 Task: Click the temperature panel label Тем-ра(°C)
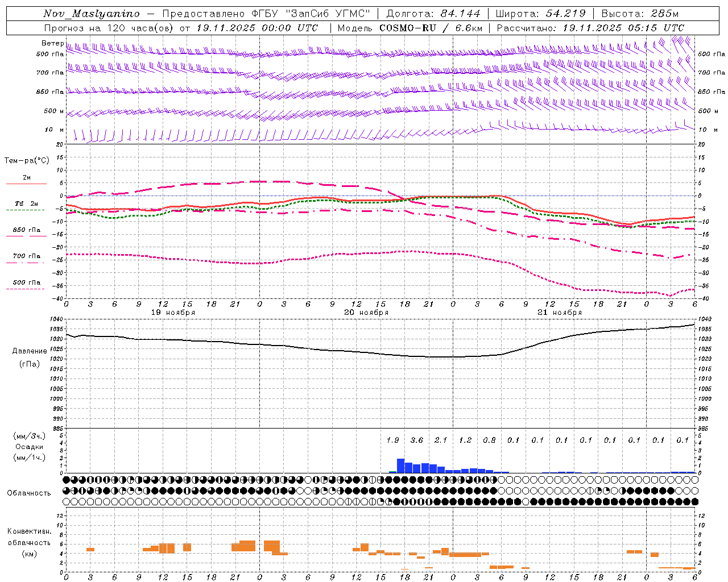(x=27, y=161)
